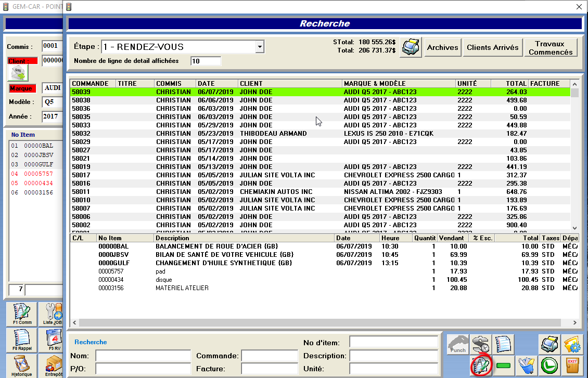Click the lined notepad icon beside the dollar icon
Viewport: 588px width, 378px height.
[x=503, y=344]
